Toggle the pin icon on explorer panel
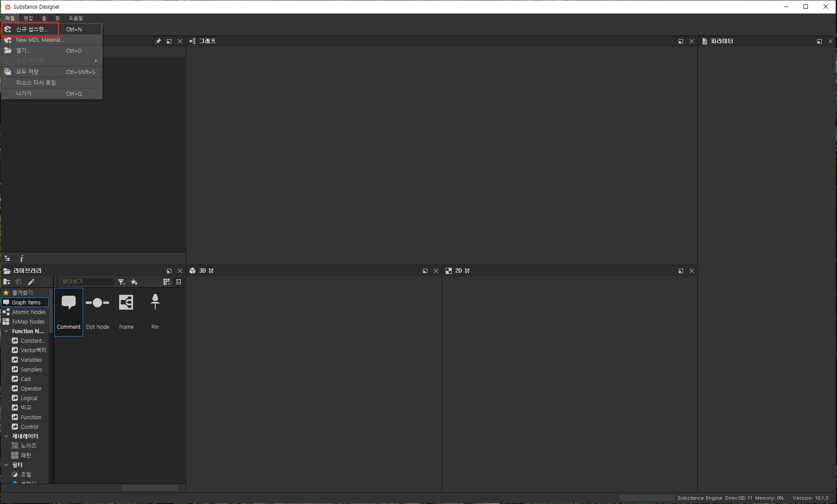837x504 pixels. coord(158,41)
